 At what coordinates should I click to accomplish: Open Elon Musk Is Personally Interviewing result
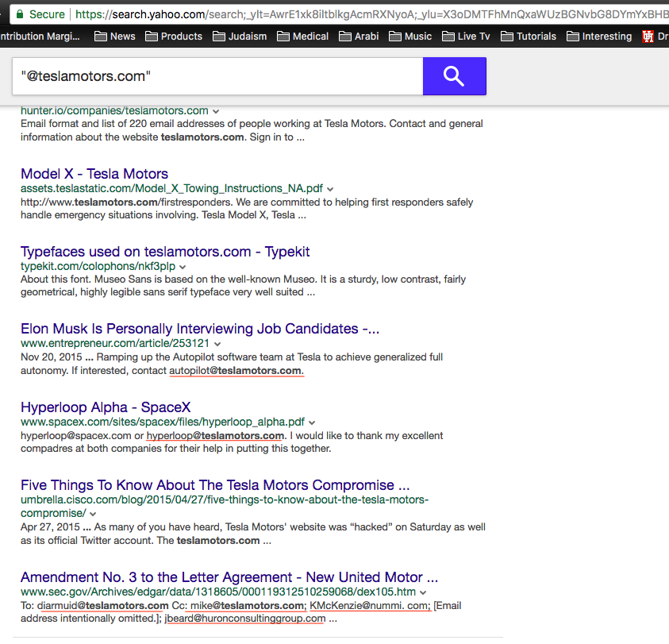(200, 329)
